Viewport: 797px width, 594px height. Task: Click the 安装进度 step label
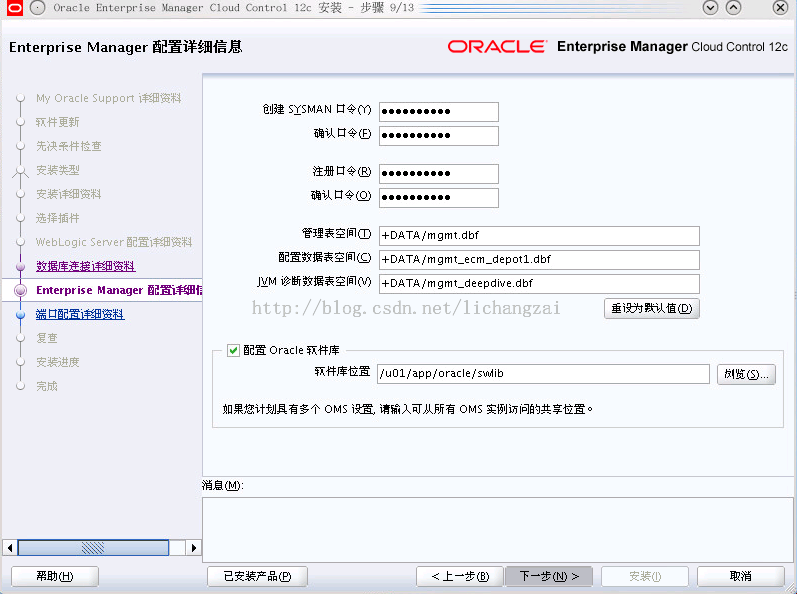(x=57, y=362)
